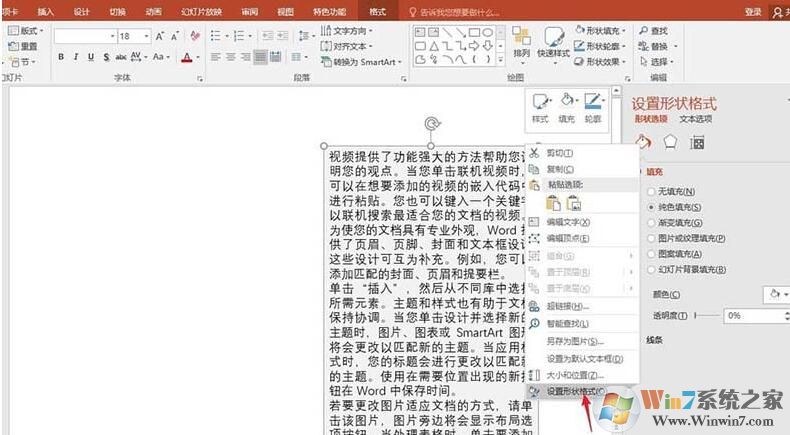The height and width of the screenshot is (435, 790).
Task: Select the 渐变填充(G) gradient fill option
Action: (651, 223)
